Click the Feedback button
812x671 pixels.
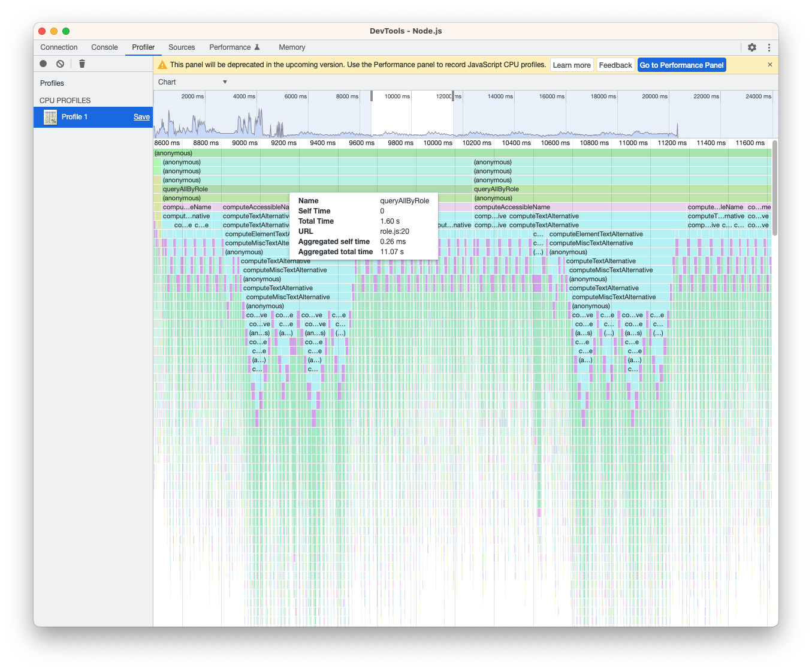pos(615,65)
